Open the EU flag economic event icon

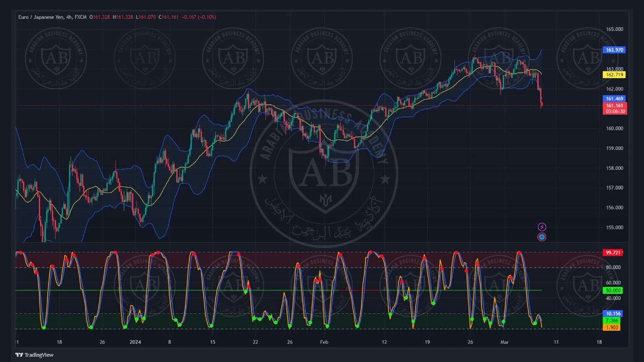542,237
